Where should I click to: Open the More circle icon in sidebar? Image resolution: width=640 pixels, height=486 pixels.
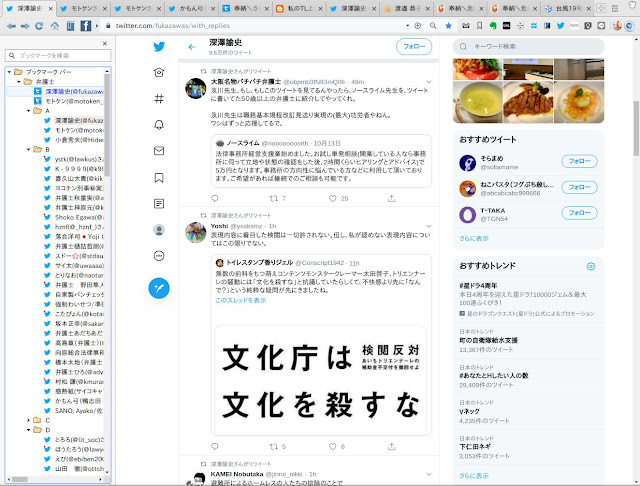point(159,256)
